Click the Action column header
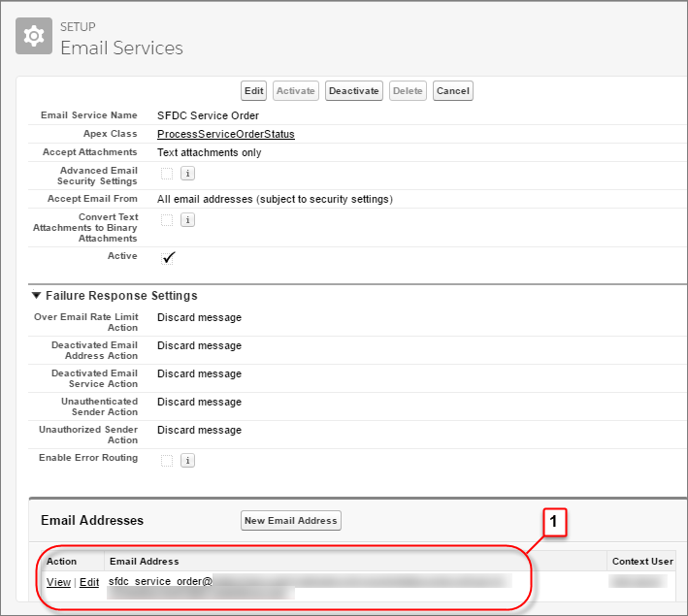Image resolution: width=688 pixels, height=616 pixels. pyautogui.click(x=61, y=561)
